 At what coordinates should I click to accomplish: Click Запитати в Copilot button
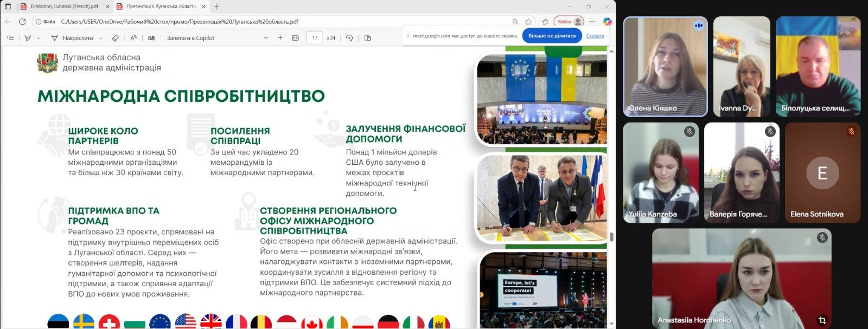click(x=190, y=38)
